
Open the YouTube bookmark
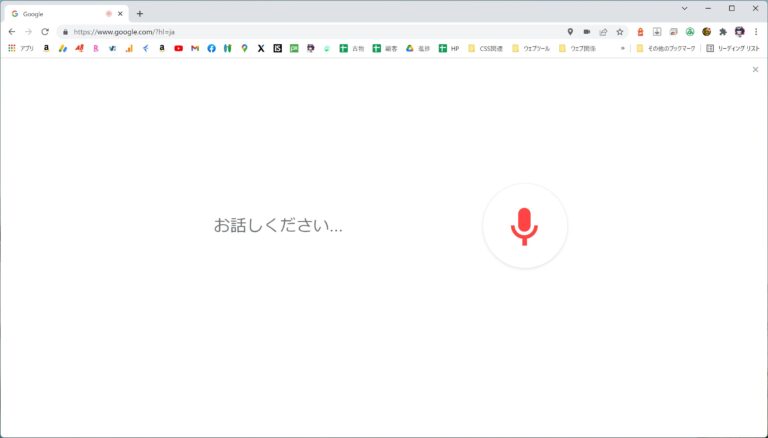click(x=178, y=48)
